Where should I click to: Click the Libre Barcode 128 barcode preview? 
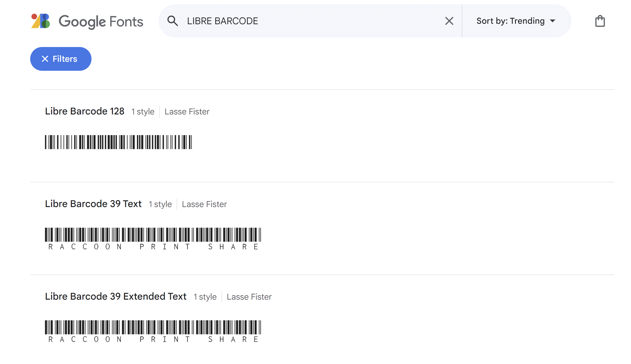(118, 142)
